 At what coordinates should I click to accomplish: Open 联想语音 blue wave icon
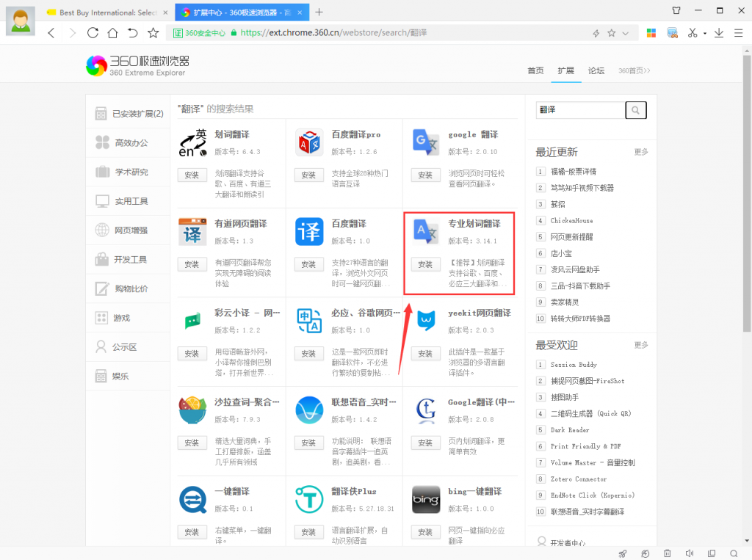309,410
